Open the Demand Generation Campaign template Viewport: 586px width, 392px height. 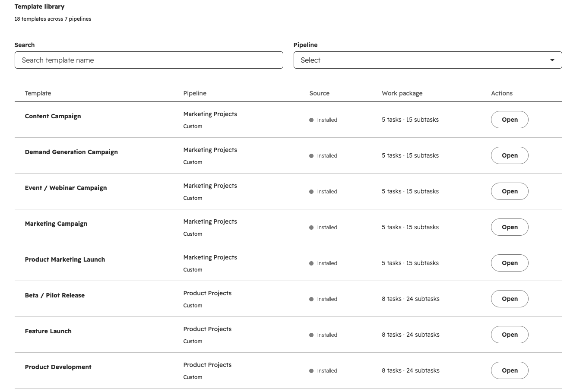(510, 155)
